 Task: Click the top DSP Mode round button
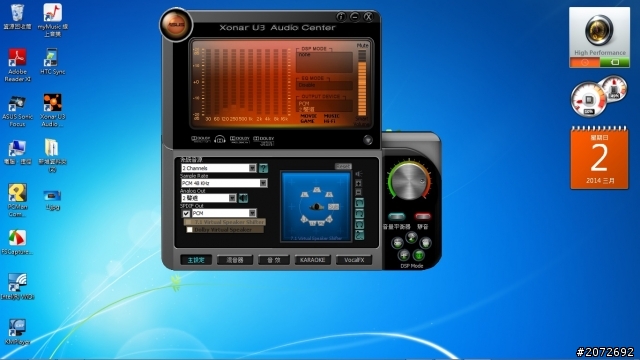click(x=411, y=237)
